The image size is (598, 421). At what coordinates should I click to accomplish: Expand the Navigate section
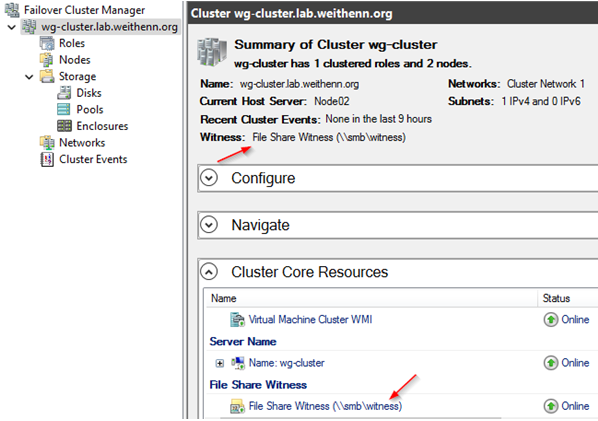click(x=209, y=225)
